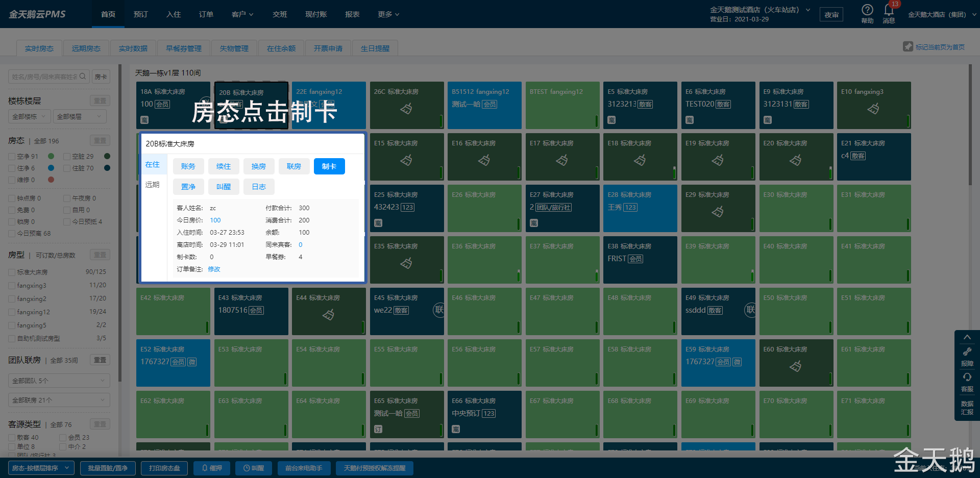This screenshot has width=980, height=478.
Task: Click the 批量置脏/置净 button
Action: click(x=108, y=468)
